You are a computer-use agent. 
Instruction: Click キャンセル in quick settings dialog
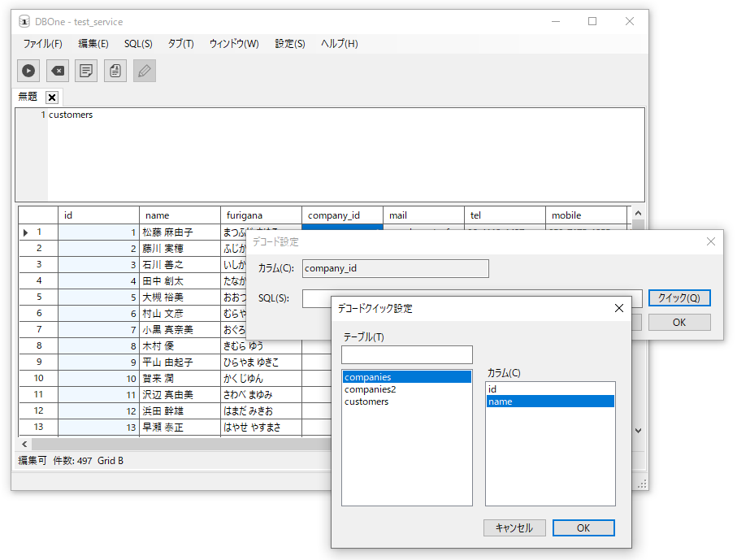(514, 527)
